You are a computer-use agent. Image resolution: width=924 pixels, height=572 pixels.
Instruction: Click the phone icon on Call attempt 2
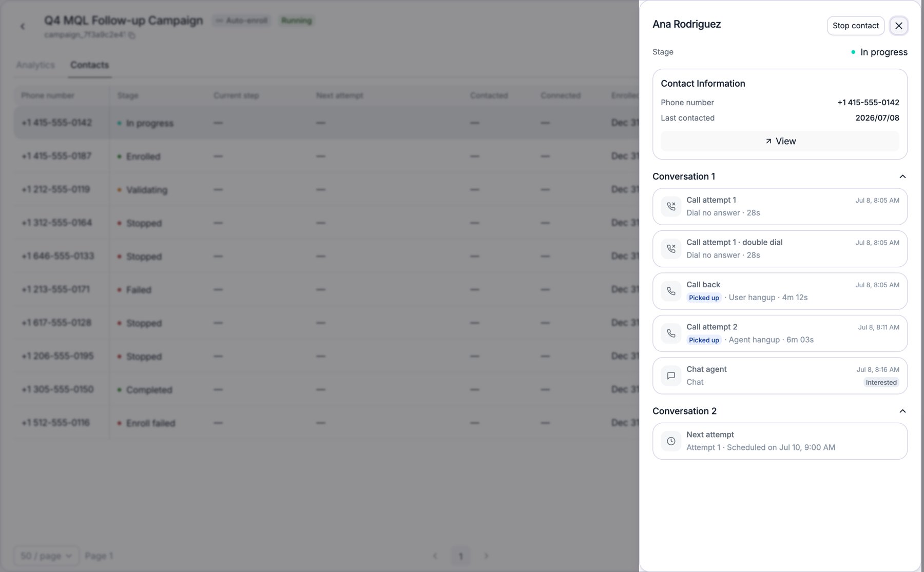671,333
